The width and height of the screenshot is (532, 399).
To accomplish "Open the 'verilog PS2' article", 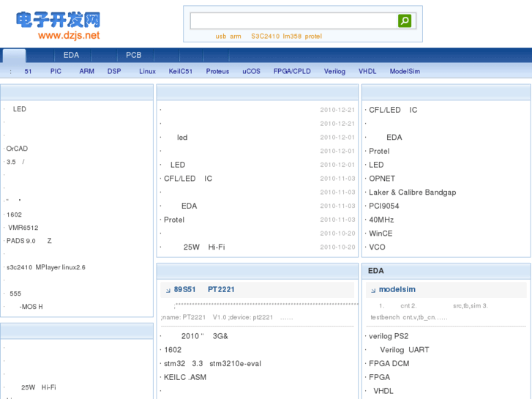I will pyautogui.click(x=389, y=336).
